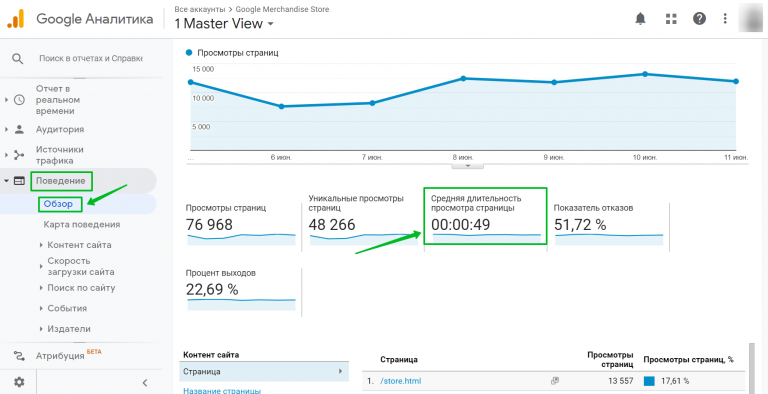Screen dimensions: 768x394
Task: Click the 8 июн. data point on chart
Action: (463, 78)
